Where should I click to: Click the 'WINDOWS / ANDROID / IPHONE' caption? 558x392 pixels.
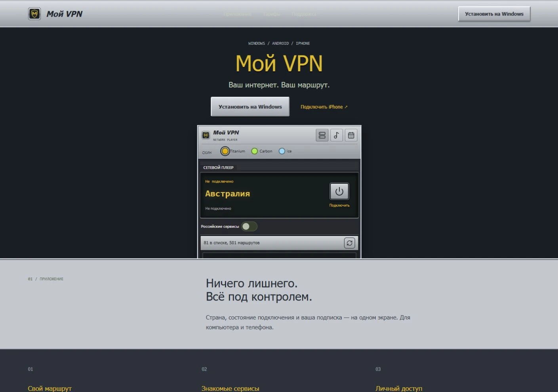point(279,44)
